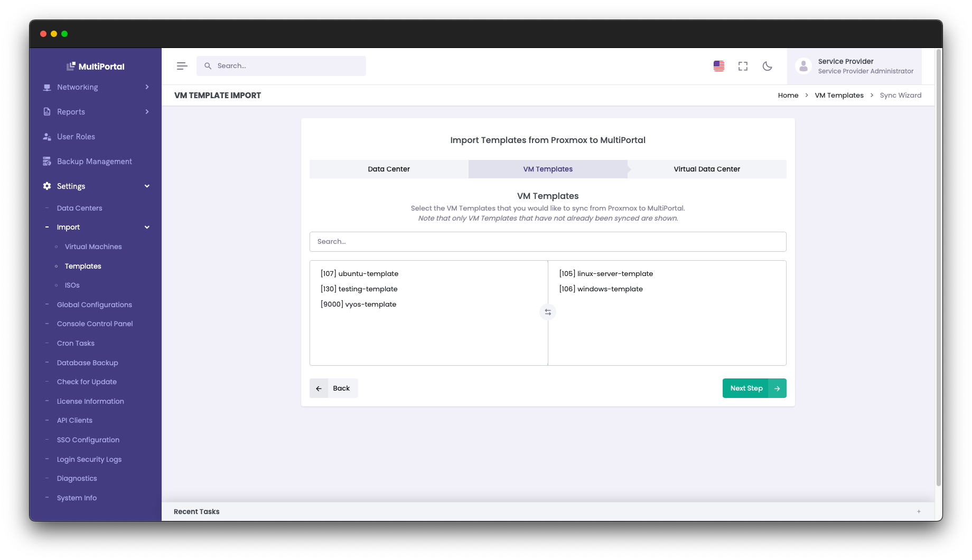This screenshot has height=560, width=972.
Task: Select the Backup Management sidebar icon
Action: coord(46,161)
